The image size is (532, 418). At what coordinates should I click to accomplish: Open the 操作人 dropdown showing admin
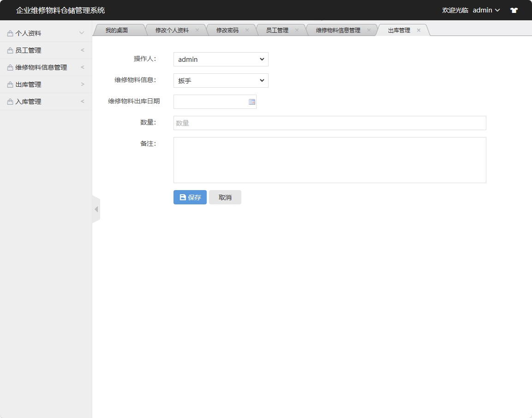point(221,59)
